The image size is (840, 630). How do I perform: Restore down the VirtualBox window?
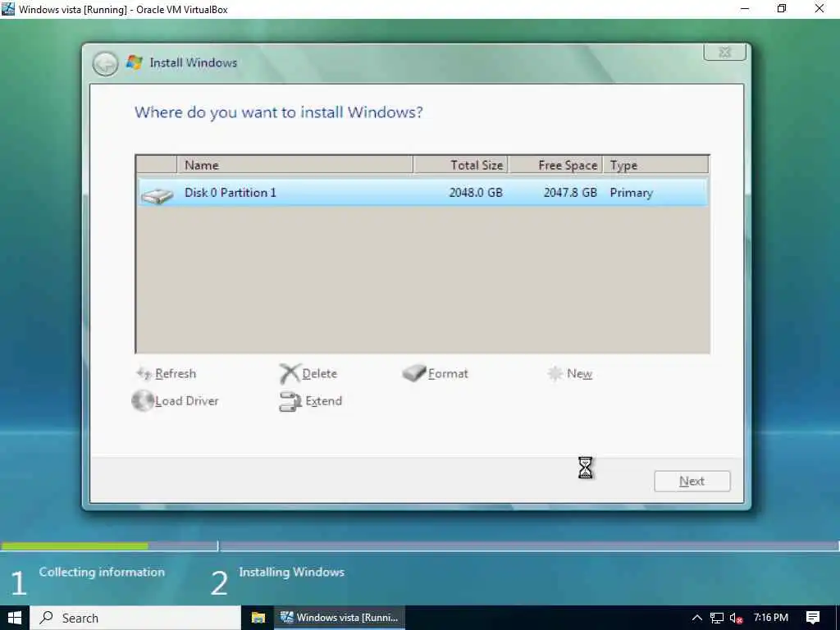782,8
